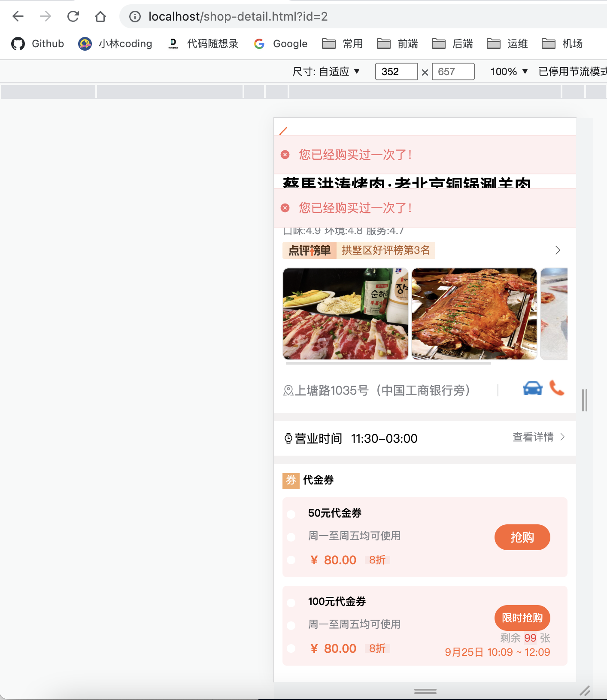Open the 已停用节流模式 throttling dropdown
This screenshot has height=700, width=607.
[x=573, y=71]
